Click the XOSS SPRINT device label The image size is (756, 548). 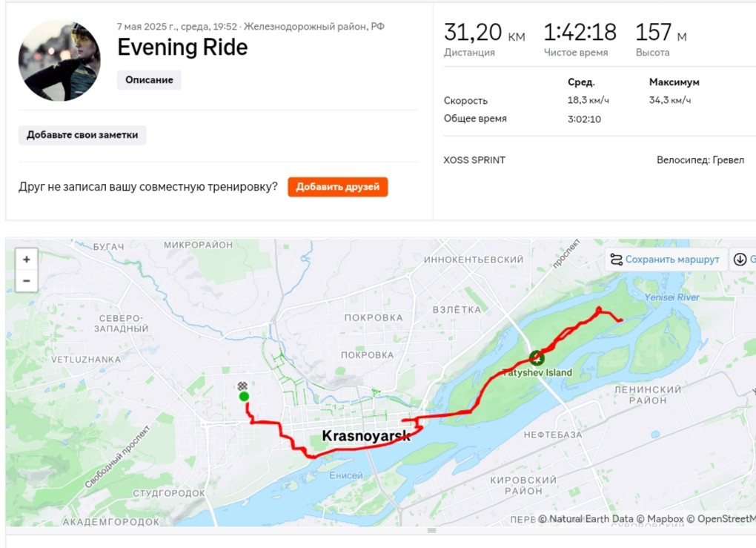point(474,160)
